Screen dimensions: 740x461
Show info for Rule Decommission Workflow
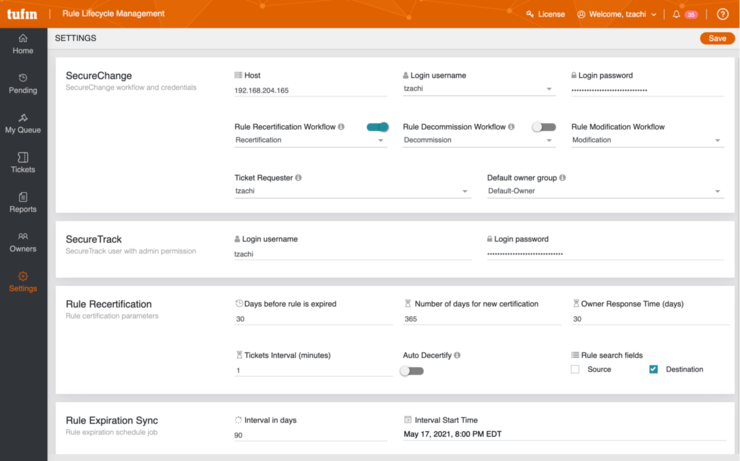511,126
